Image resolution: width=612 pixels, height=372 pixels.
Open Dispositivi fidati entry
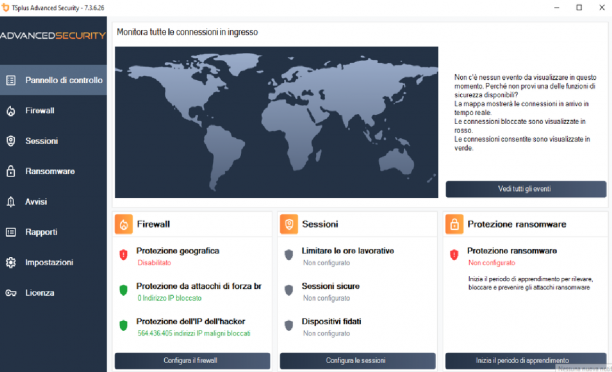click(x=331, y=321)
